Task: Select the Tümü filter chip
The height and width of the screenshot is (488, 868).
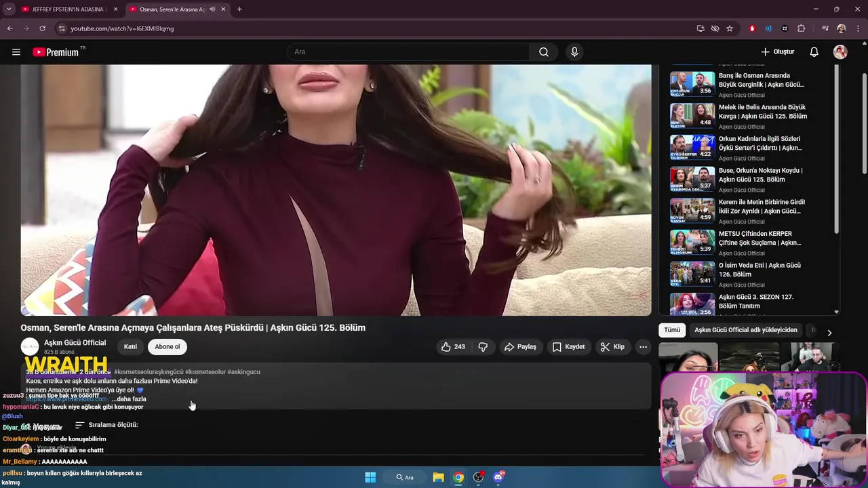Action: pyautogui.click(x=672, y=330)
